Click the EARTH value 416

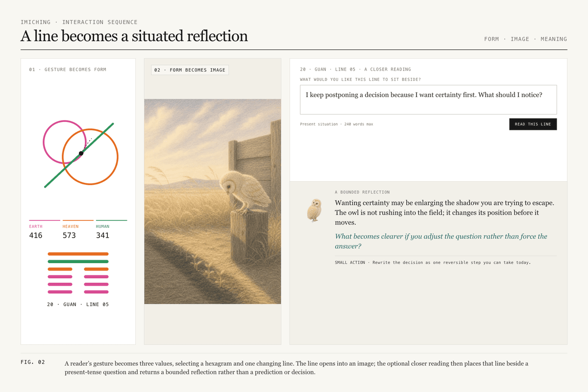[36, 235]
